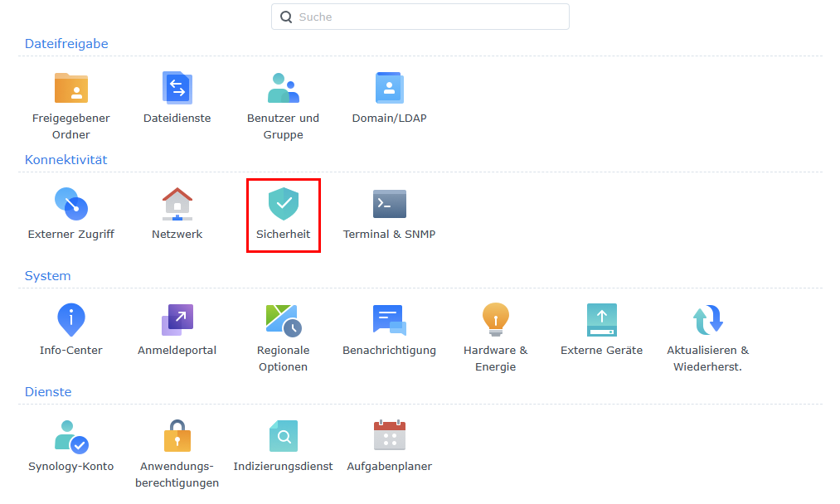Open Freigegebener Ordner settings

[71, 88]
